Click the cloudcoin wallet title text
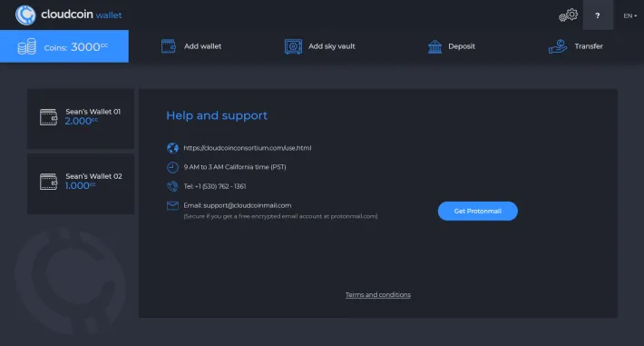644x346 pixels. click(x=82, y=15)
